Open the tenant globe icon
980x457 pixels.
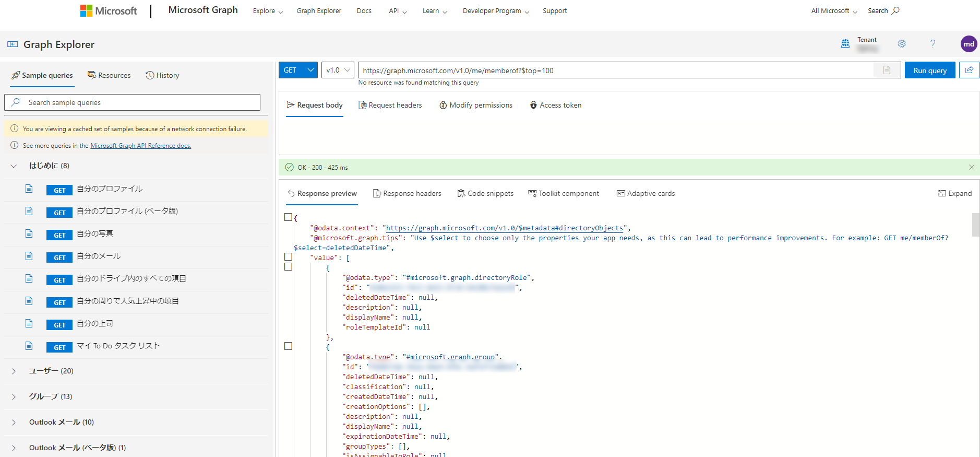click(845, 44)
